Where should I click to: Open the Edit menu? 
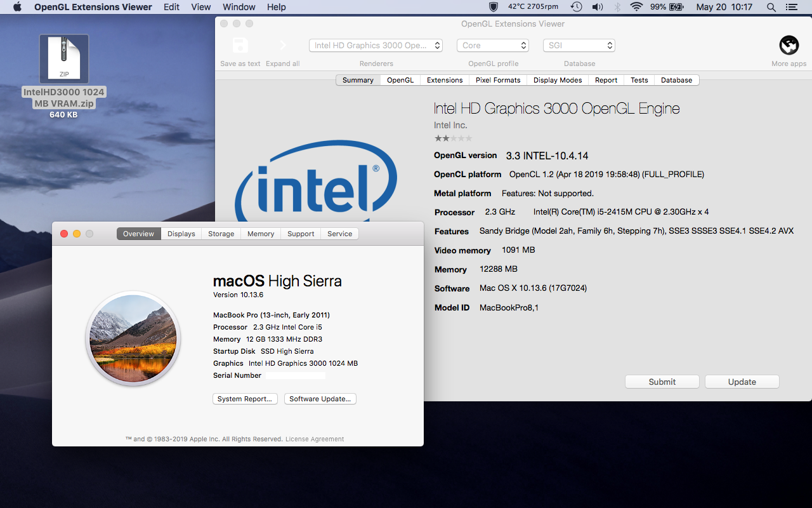coord(171,7)
